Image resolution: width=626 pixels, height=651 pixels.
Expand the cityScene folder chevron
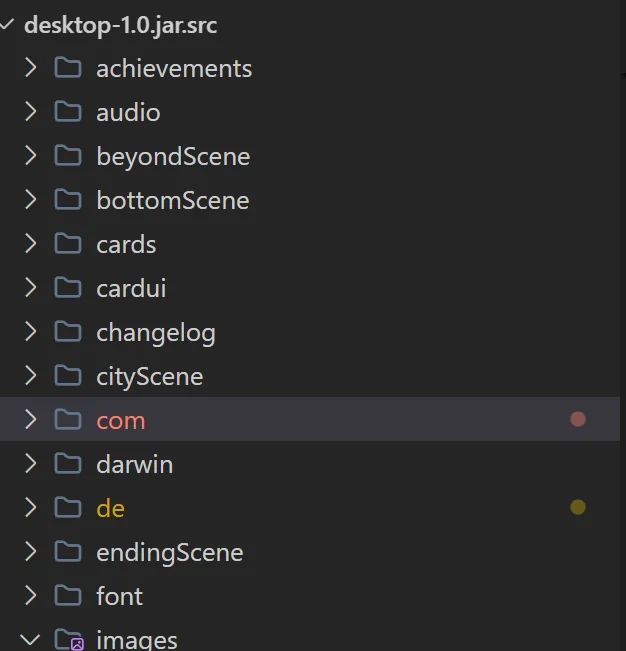pos(31,376)
